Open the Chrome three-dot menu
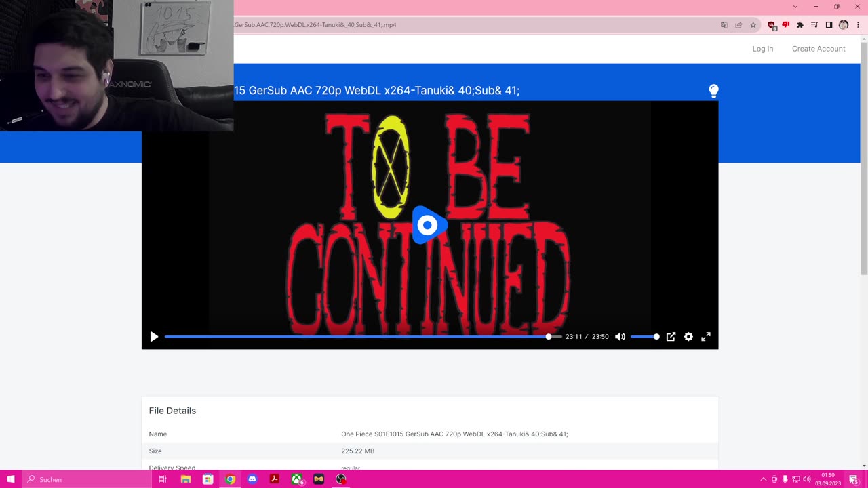Viewport: 868px width, 488px height. tap(857, 25)
